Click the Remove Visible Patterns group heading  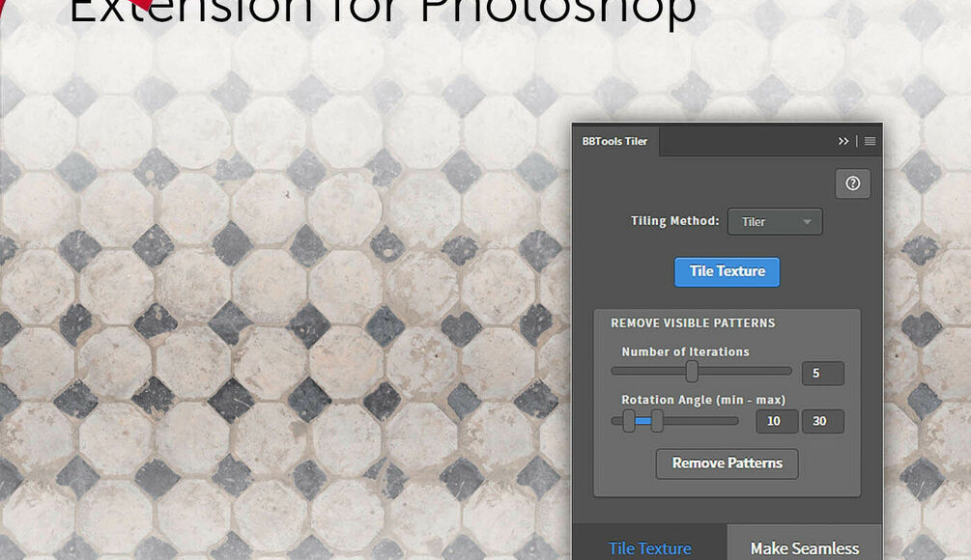(x=693, y=323)
